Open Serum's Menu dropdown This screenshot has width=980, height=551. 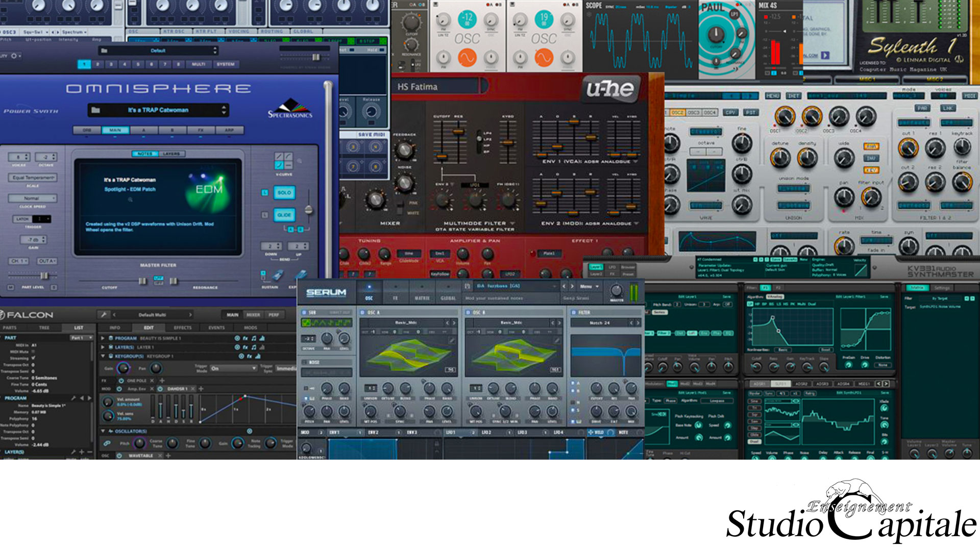pos(589,286)
